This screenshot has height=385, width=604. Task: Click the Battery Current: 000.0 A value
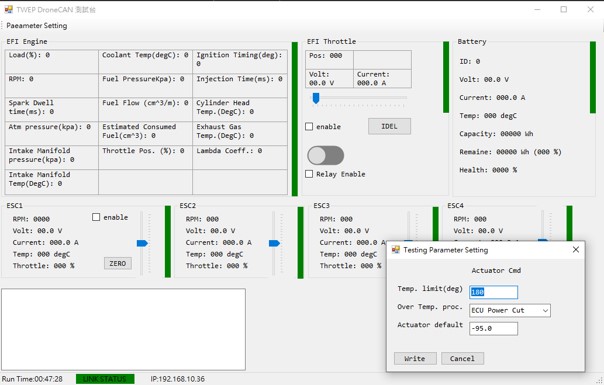click(x=492, y=98)
